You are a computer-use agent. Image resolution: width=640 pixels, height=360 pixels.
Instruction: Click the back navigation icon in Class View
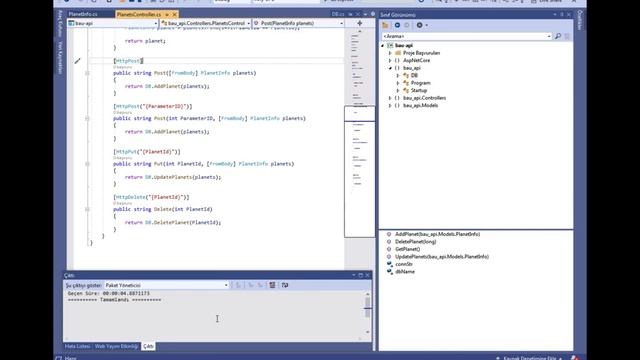[397, 25]
